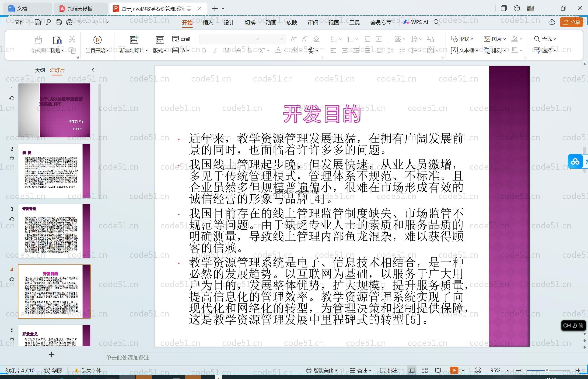588x379 pixels.
Task: Click missing fonts (缺失字体) warning
Action: [88, 370]
